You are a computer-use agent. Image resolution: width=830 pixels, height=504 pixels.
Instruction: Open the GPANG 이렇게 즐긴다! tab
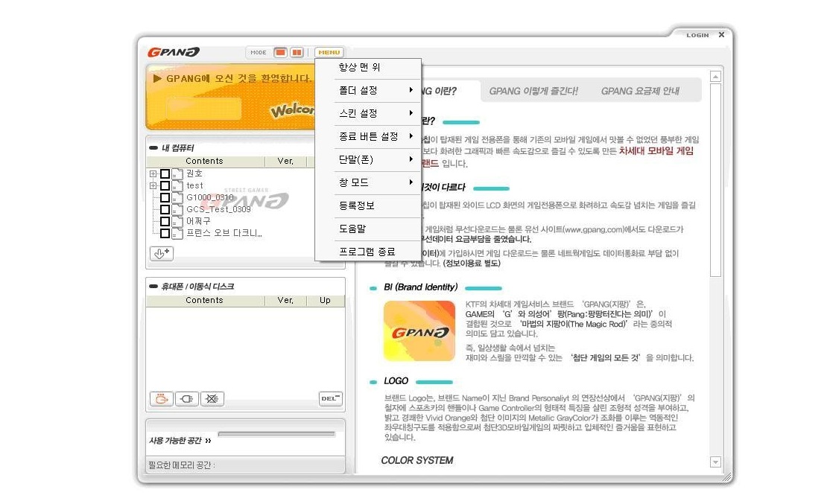pos(533,91)
